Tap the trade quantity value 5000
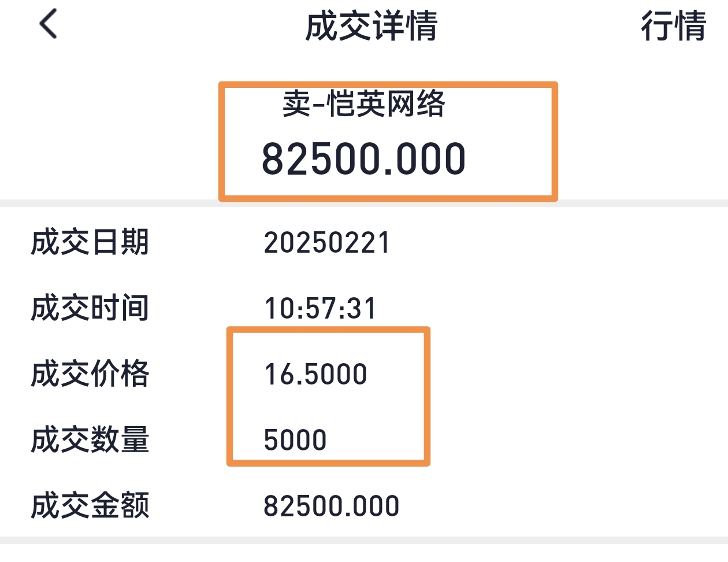The height and width of the screenshot is (562, 728). (x=295, y=441)
